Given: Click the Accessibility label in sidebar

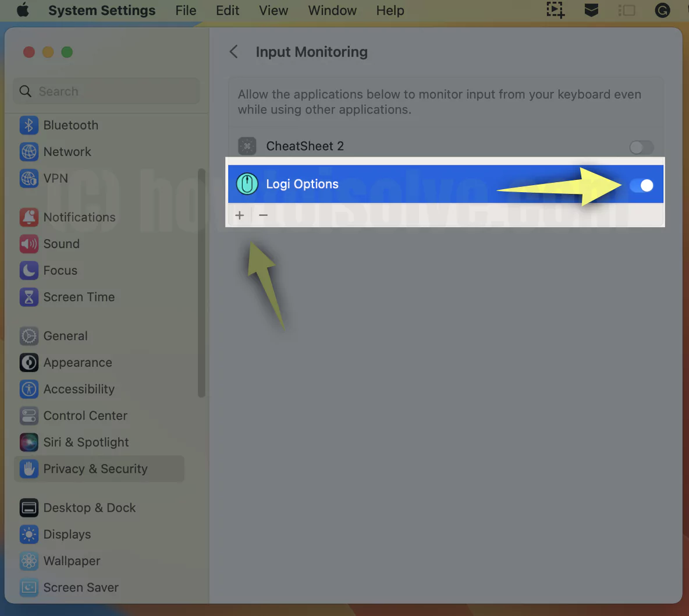Looking at the screenshot, I should [x=79, y=389].
